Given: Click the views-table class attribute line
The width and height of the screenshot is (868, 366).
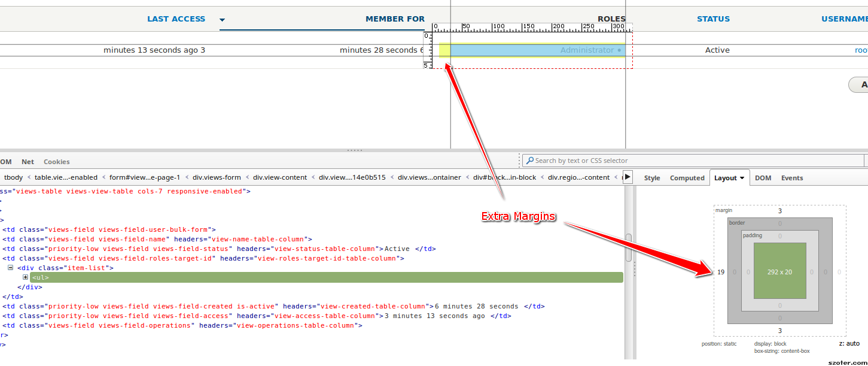Looking at the screenshot, I should point(125,191).
